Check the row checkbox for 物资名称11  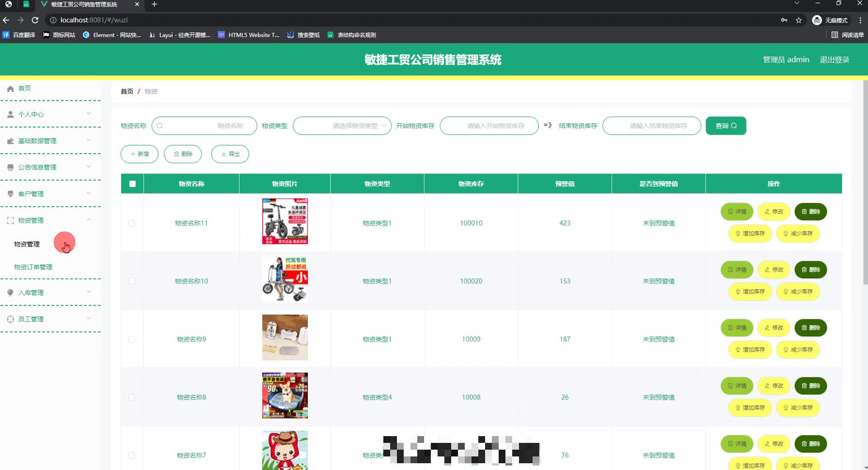(132, 223)
